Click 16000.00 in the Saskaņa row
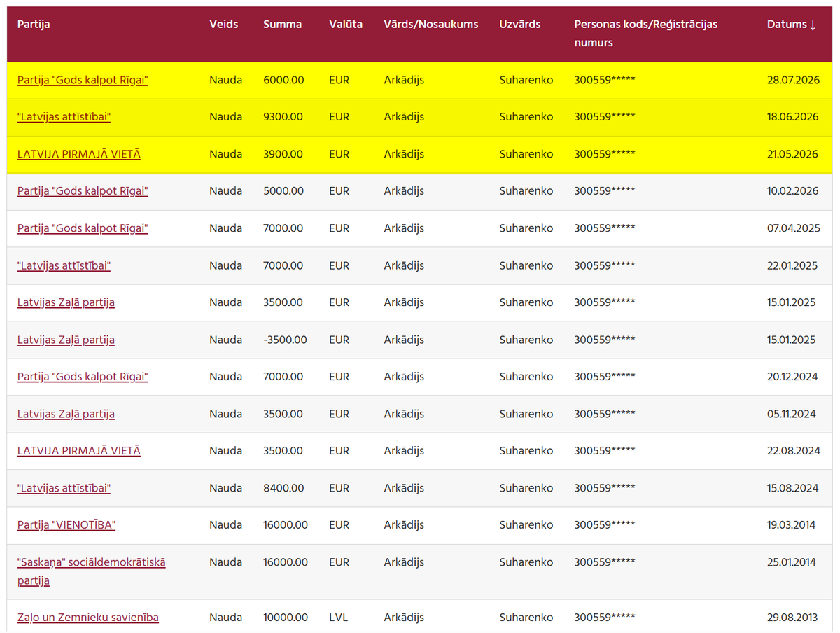Screen dimensions: 840x633 click(x=286, y=562)
